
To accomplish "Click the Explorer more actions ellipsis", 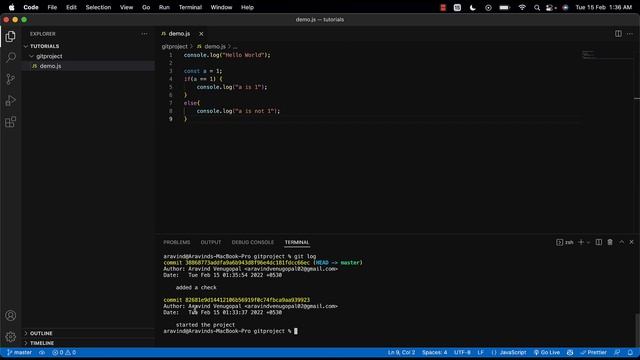I will [x=144, y=34].
